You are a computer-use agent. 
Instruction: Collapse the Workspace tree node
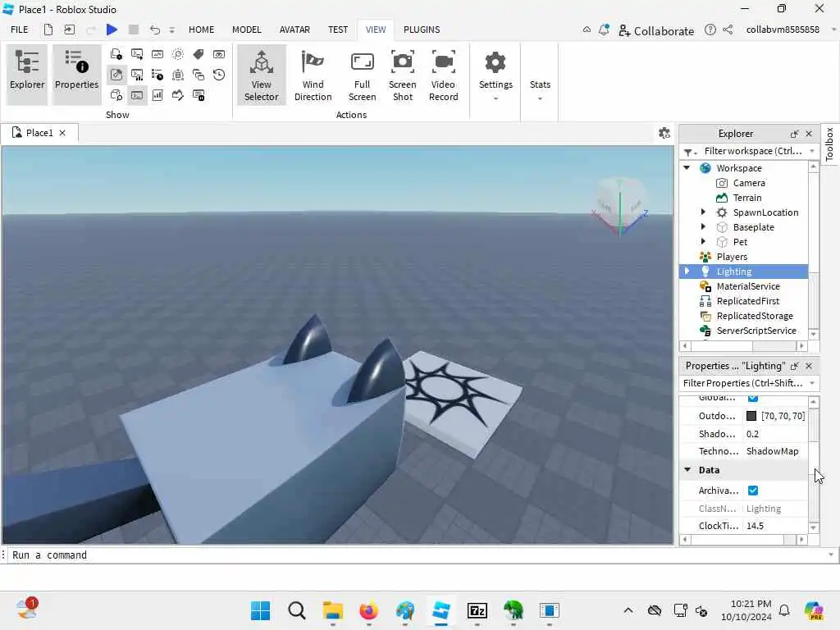click(x=687, y=167)
